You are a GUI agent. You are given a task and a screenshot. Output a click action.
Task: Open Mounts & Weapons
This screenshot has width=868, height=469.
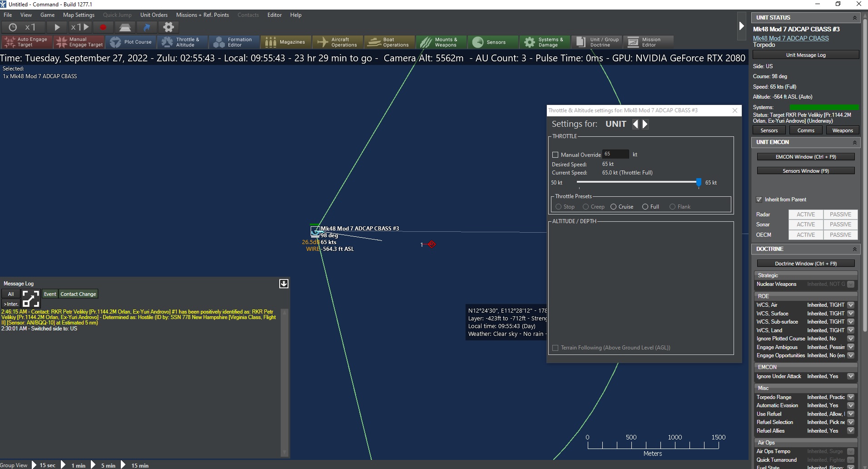[x=441, y=42]
